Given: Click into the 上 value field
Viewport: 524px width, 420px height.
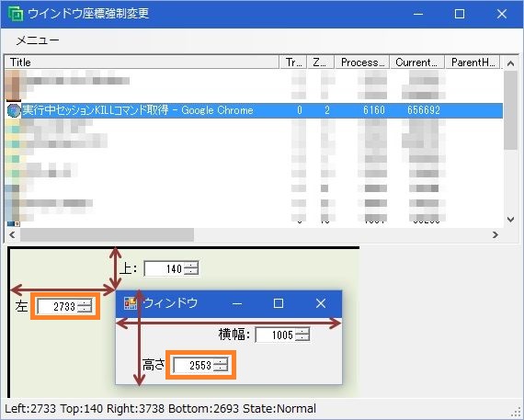Looking at the screenshot, I should click(164, 268).
